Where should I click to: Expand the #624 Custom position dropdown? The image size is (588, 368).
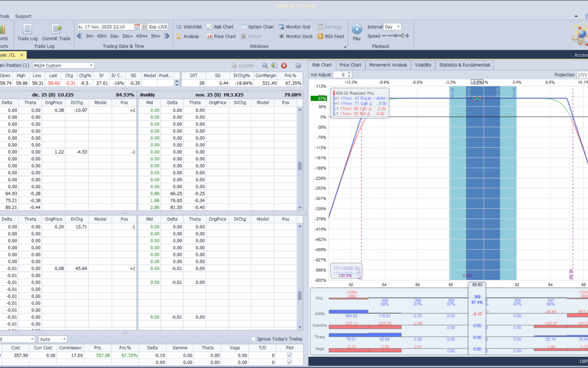pos(91,65)
